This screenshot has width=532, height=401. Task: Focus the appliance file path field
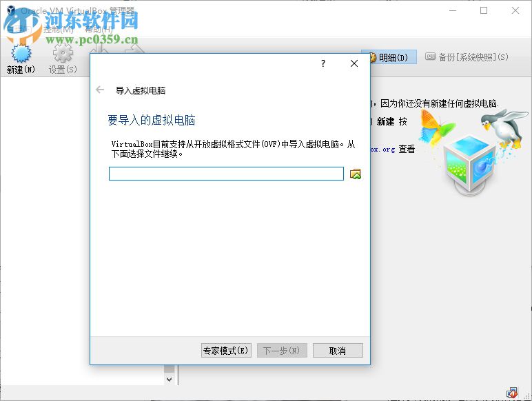coord(226,174)
